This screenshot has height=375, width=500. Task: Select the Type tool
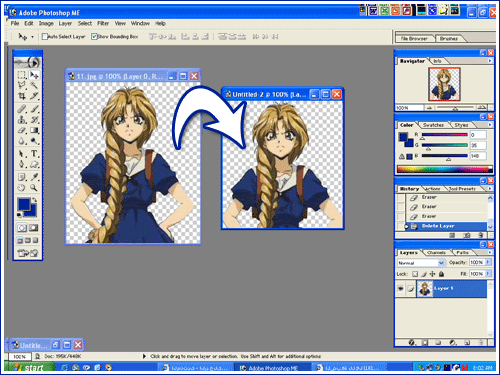[x=34, y=154]
